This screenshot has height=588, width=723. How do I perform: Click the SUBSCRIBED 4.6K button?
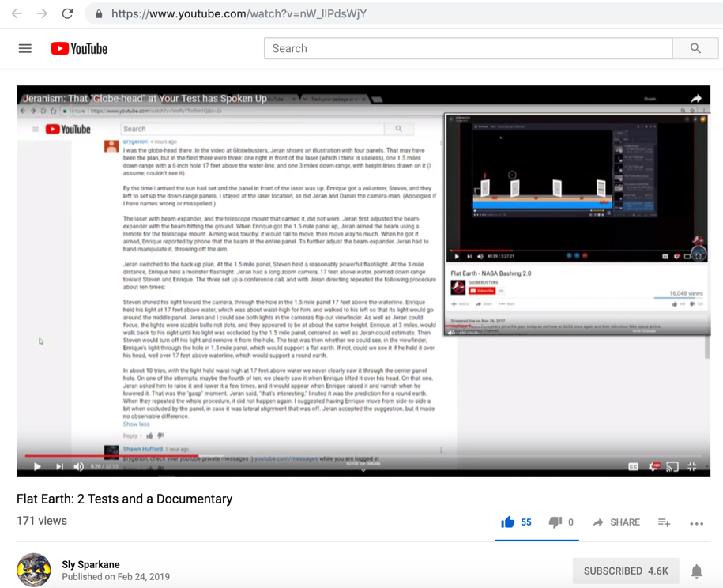[625, 571]
